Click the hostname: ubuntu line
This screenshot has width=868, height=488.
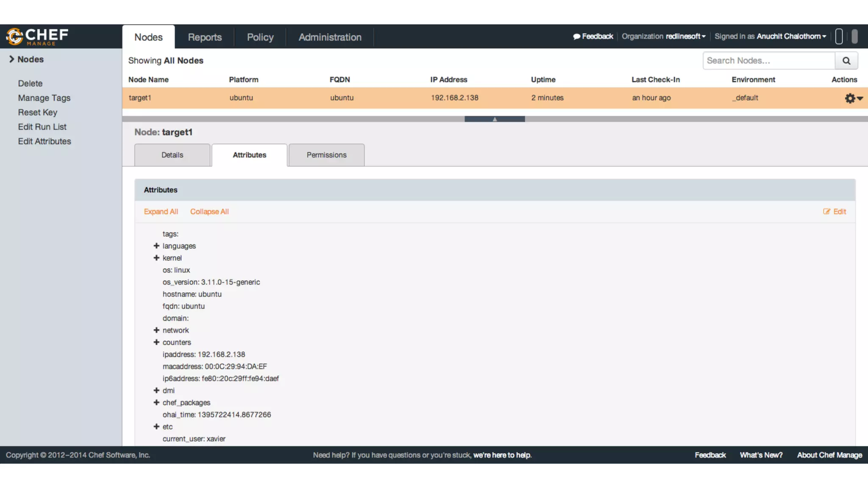tap(192, 294)
